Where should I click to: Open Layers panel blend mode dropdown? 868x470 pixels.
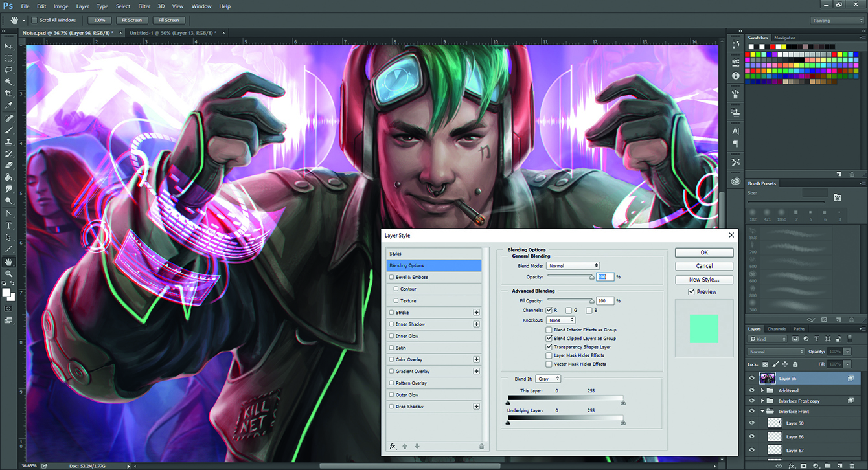coord(776,352)
